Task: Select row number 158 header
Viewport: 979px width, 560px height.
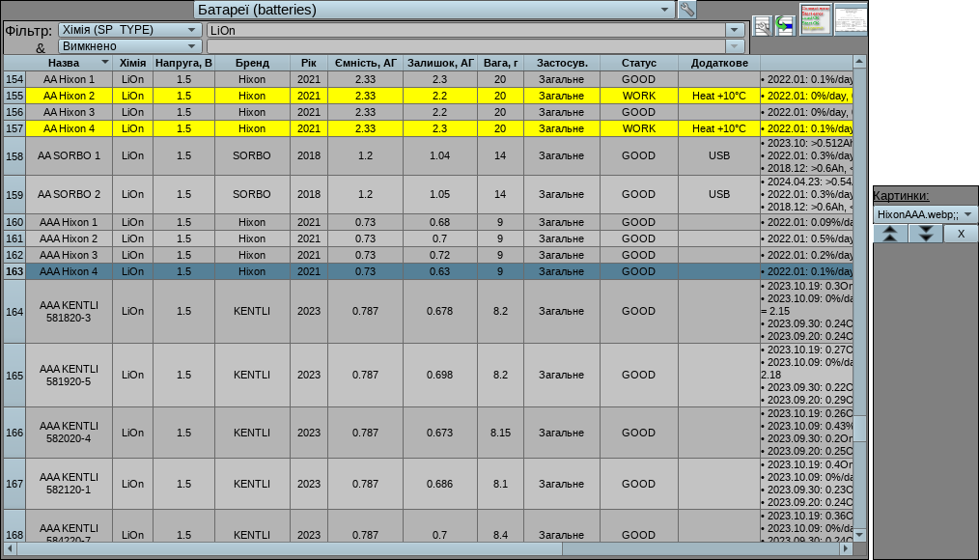Action: click(14, 156)
